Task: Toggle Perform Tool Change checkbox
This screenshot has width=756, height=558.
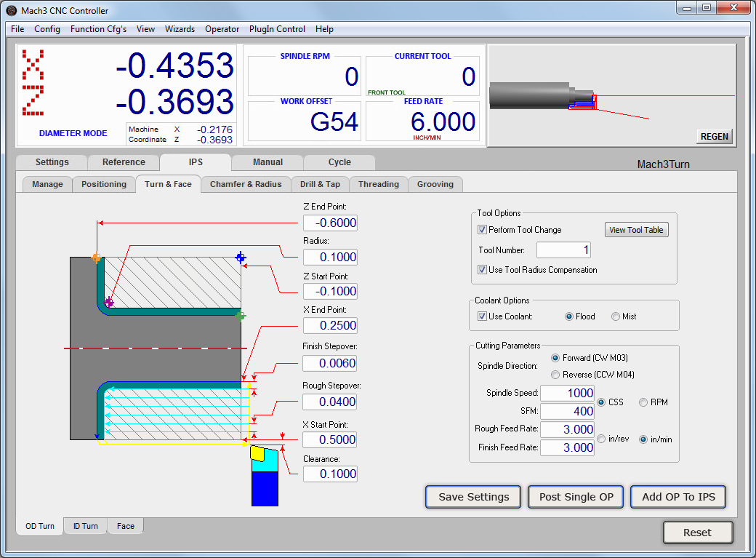Action: (482, 230)
